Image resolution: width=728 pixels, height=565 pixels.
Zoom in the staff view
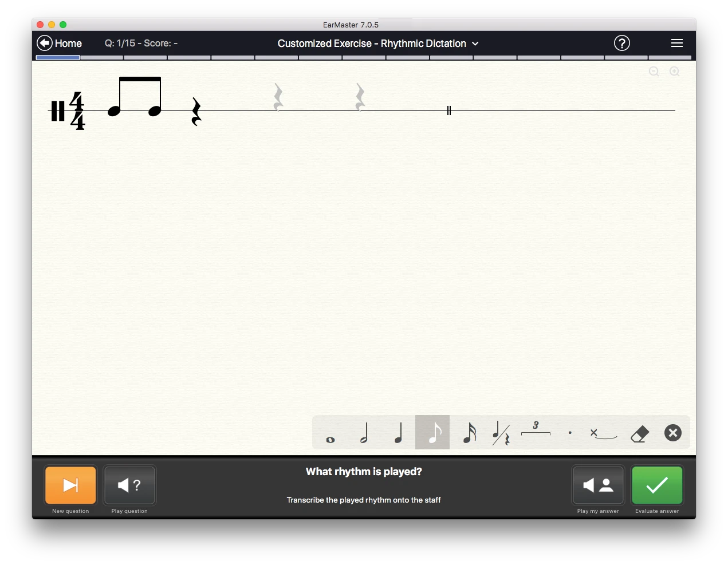click(675, 72)
